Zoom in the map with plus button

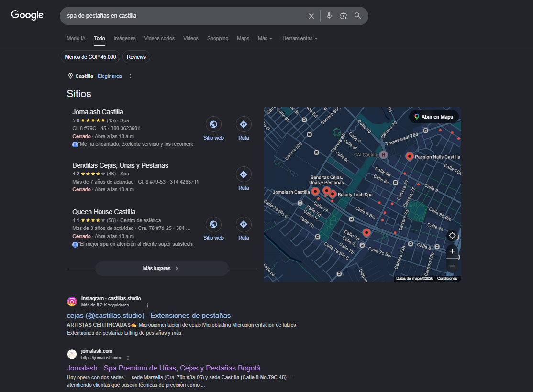[452, 251]
